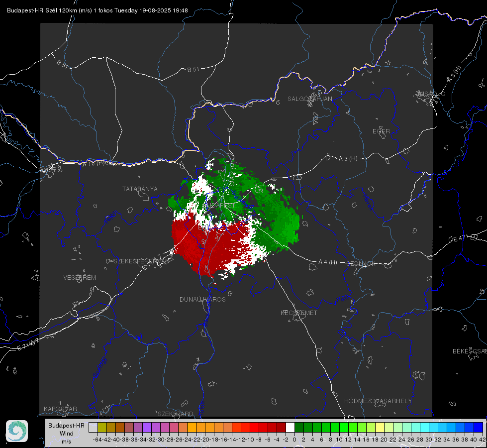Viewport: 487px width, 448px height.
Task: Click the swirl weather service logo
Action: point(17,431)
